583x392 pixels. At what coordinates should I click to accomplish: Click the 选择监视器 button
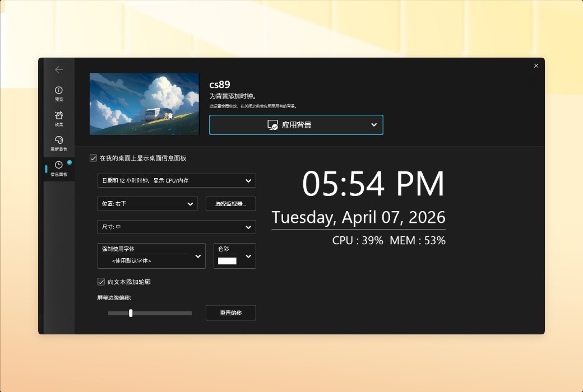231,204
